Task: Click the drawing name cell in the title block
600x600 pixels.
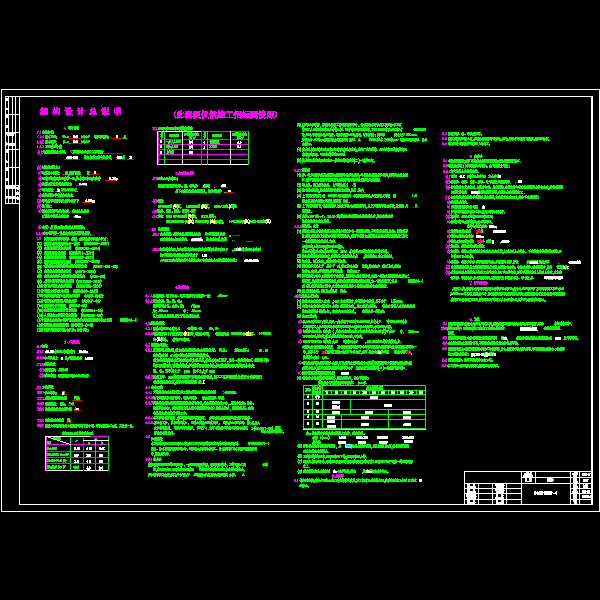Action: (x=546, y=493)
